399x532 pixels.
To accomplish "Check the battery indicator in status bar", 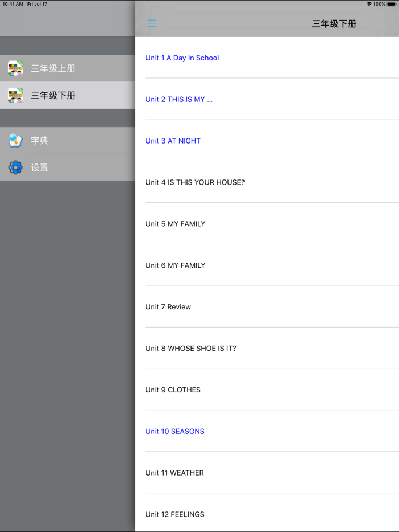I will pyautogui.click(x=392, y=4).
